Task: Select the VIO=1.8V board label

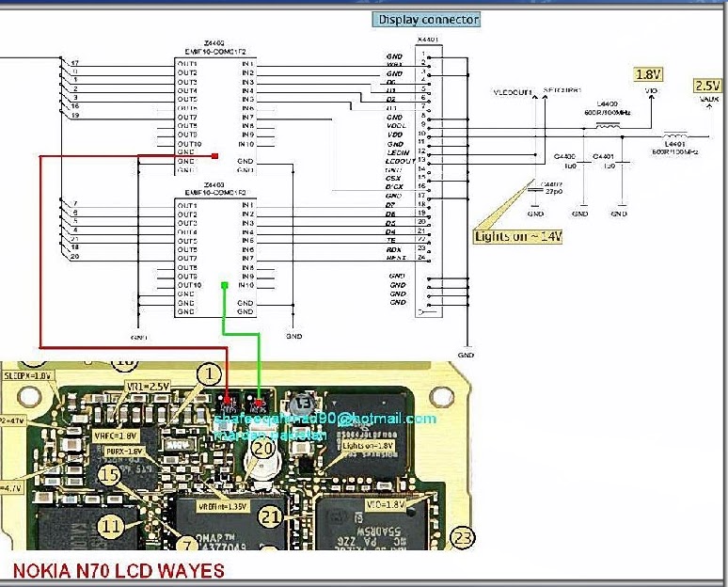Action: coord(386,504)
